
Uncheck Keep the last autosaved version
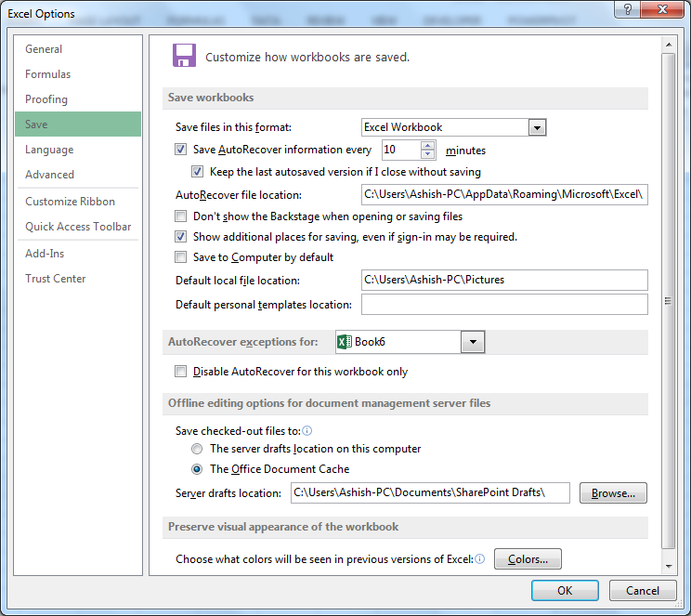[198, 172]
